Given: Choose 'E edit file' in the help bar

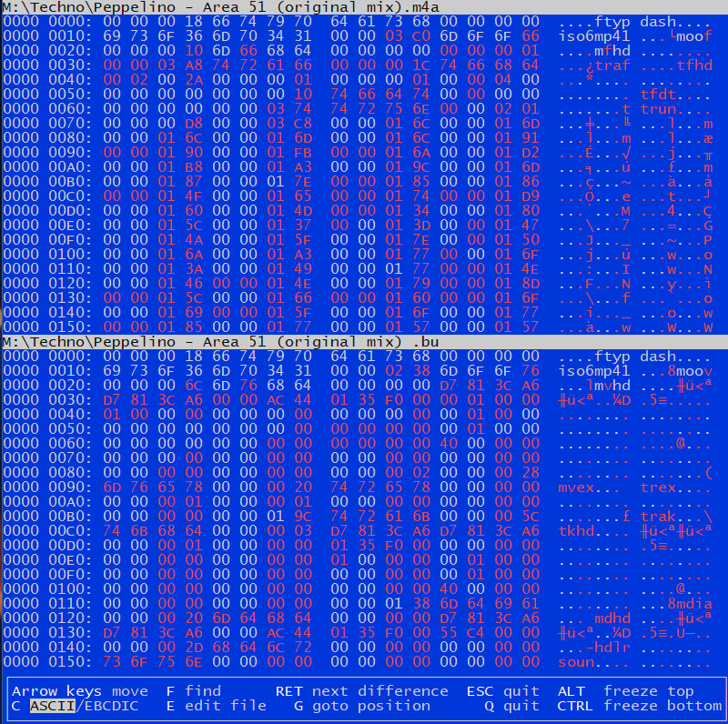Looking at the screenshot, I should coord(216,706).
